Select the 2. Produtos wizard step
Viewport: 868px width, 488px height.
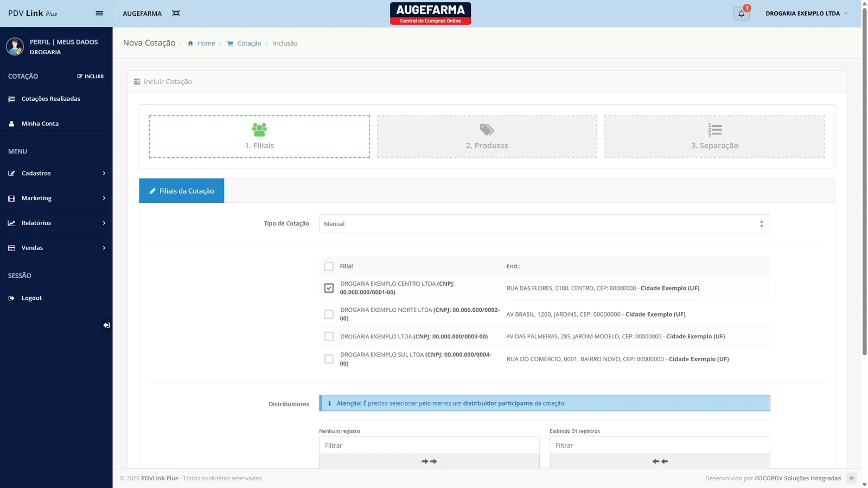(x=487, y=137)
